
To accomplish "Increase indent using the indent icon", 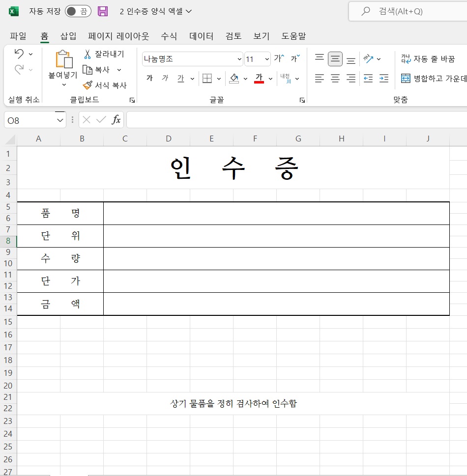I will pyautogui.click(x=383, y=78).
